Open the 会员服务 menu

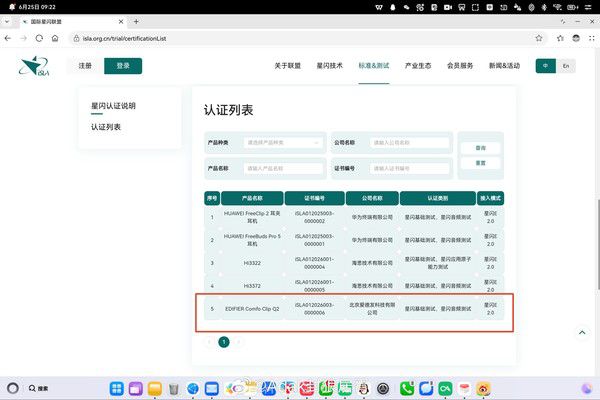point(460,66)
